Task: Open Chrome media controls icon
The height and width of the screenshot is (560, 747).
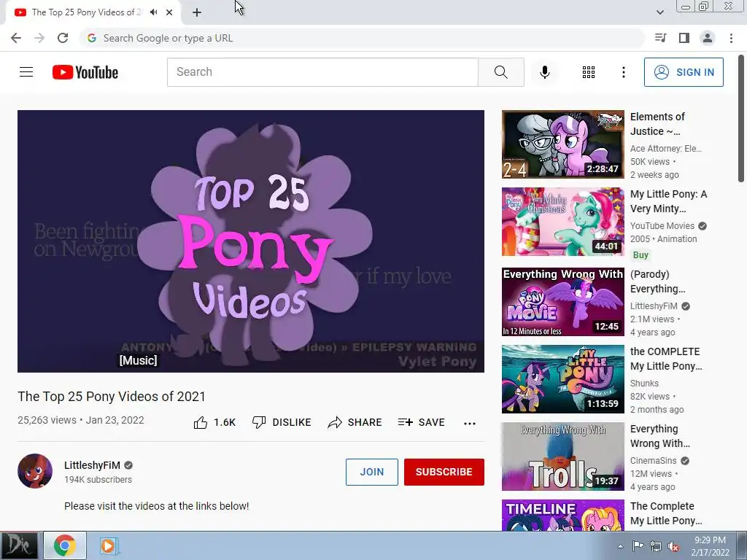Action: 660,38
